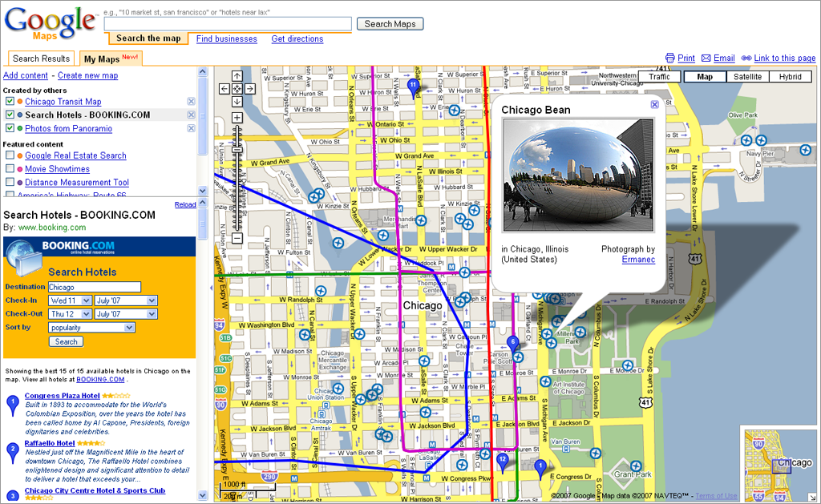Click the Search Maps button
Image resolution: width=821 pixels, height=504 pixels.
(x=390, y=24)
